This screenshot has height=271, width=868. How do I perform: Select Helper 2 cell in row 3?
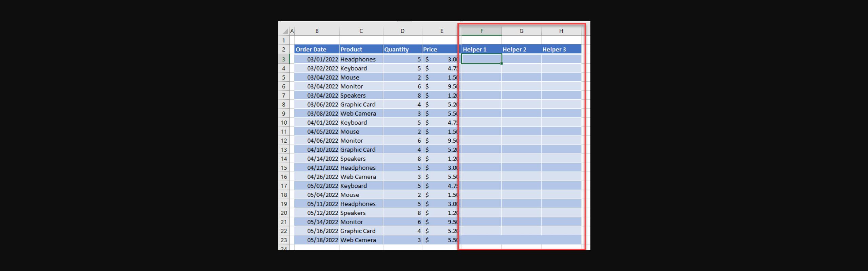pyautogui.click(x=521, y=59)
